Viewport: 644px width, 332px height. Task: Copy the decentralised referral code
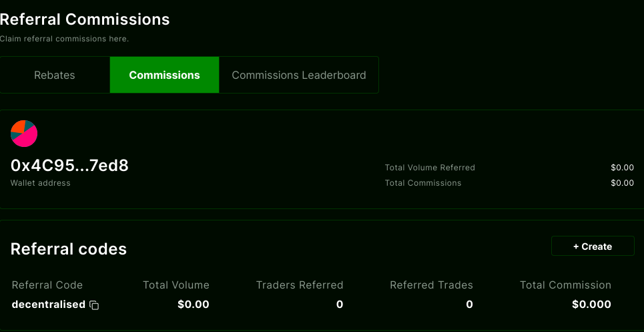tap(95, 305)
